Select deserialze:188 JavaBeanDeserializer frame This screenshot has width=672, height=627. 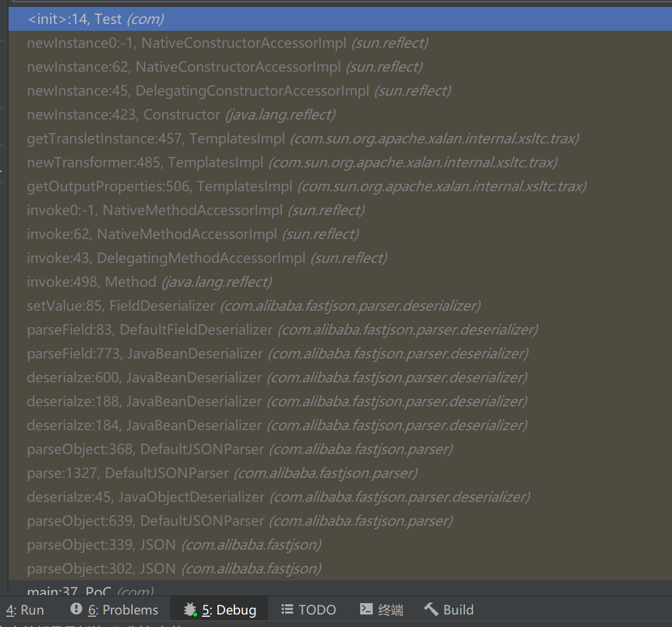340,402
